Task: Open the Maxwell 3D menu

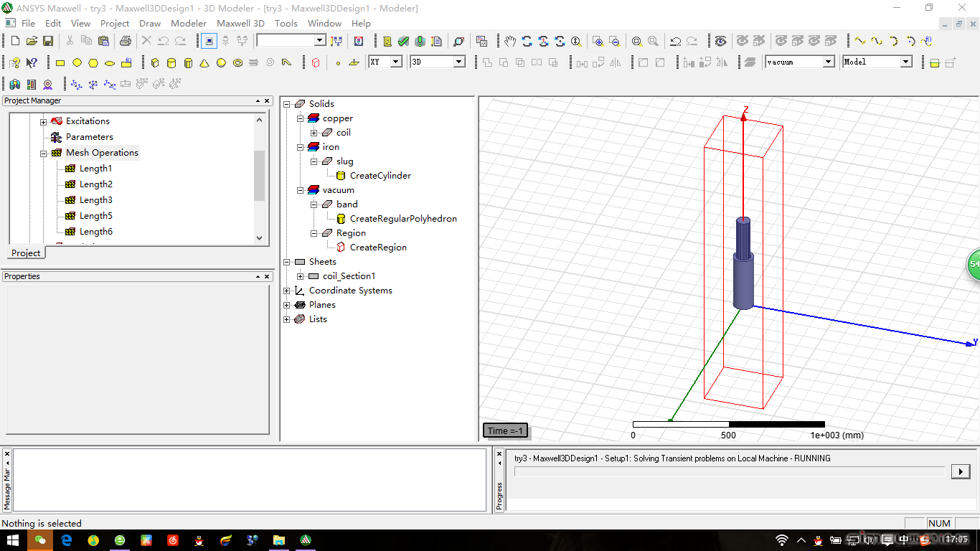Action: point(240,24)
